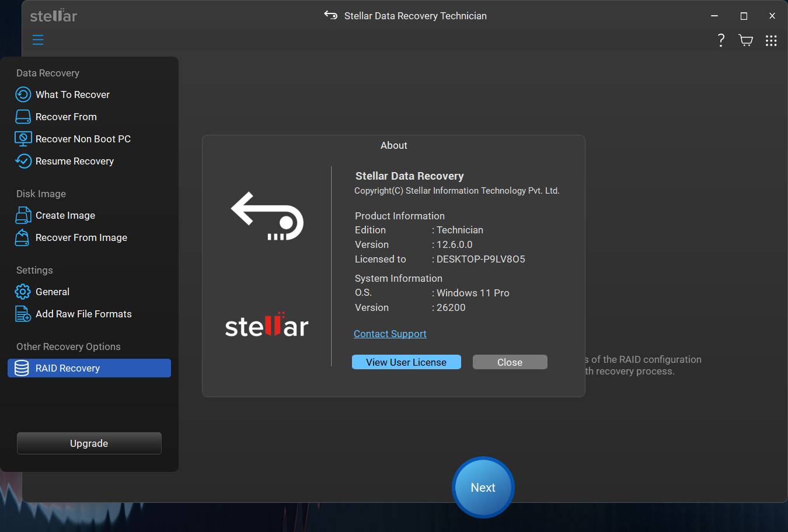Click the Stellar Data Recovery heading
Image resolution: width=788 pixels, height=532 pixels.
coord(410,176)
